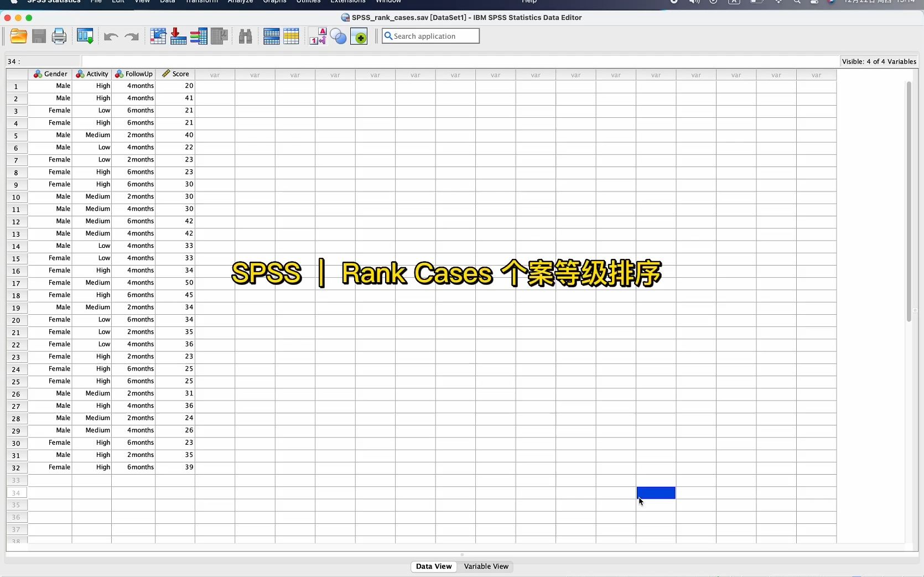Click FollowUp cell 4months in row 29

(x=133, y=430)
